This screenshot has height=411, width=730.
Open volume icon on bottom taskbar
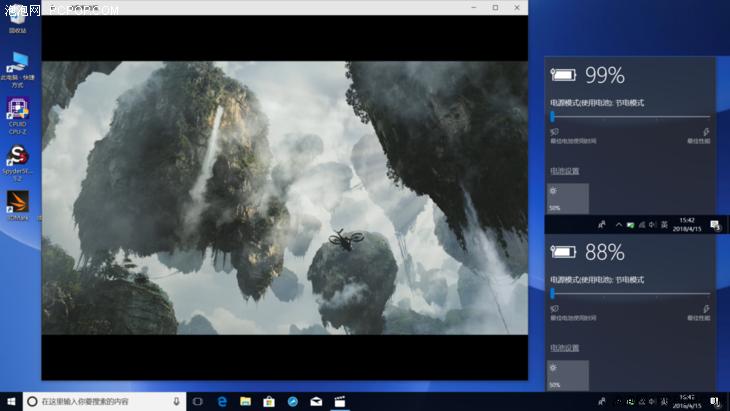[653, 402]
